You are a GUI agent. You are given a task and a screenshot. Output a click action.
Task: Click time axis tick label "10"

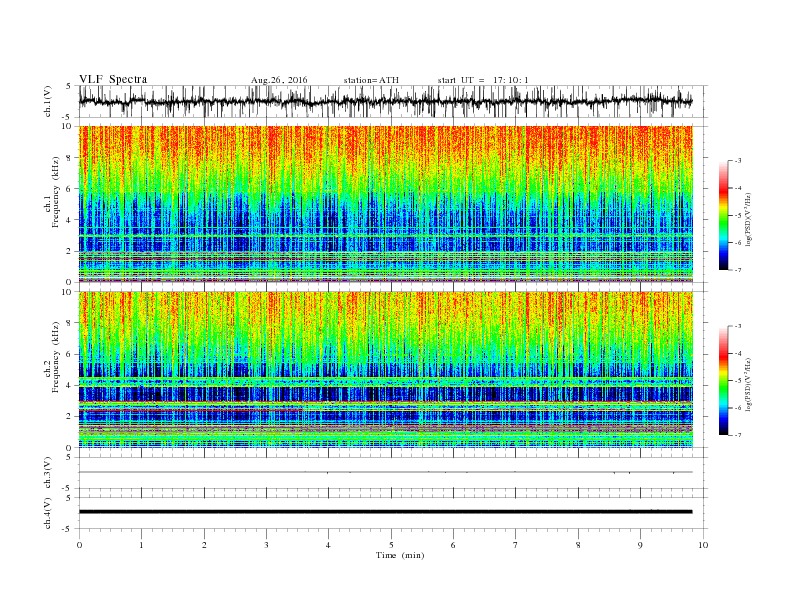pos(703,545)
